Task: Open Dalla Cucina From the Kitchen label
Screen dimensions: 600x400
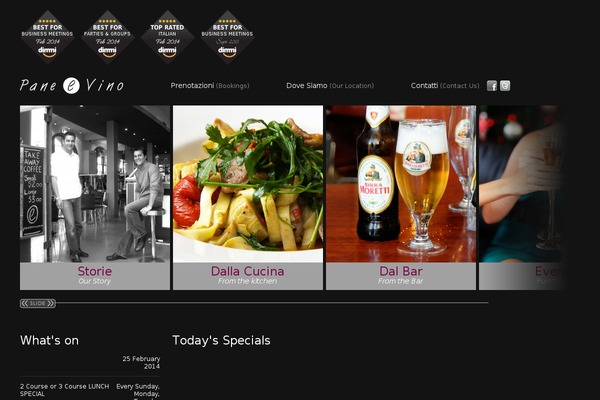Action: pos(248,276)
